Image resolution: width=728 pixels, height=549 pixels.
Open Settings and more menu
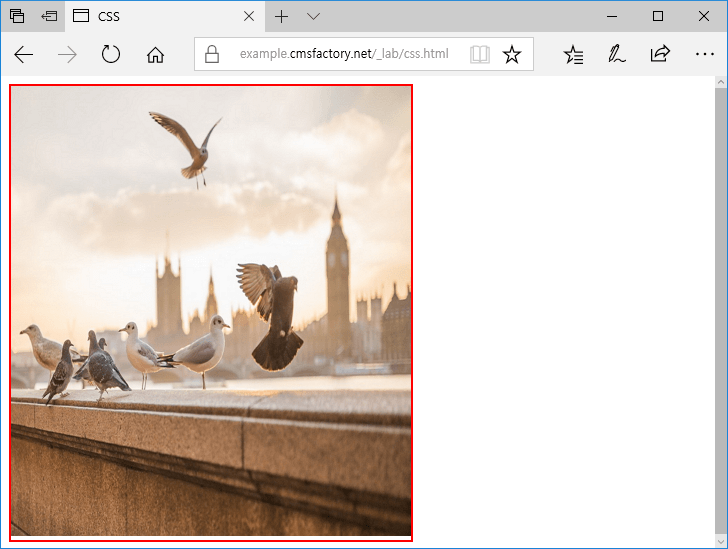tap(704, 54)
